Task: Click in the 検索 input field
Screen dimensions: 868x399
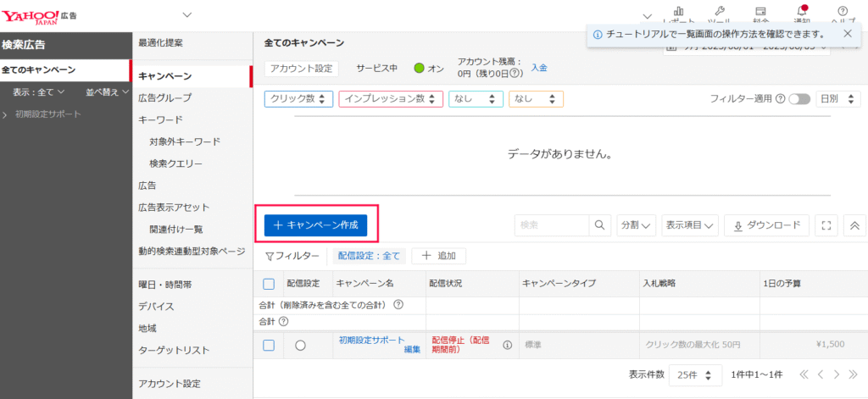Action: [x=552, y=225]
